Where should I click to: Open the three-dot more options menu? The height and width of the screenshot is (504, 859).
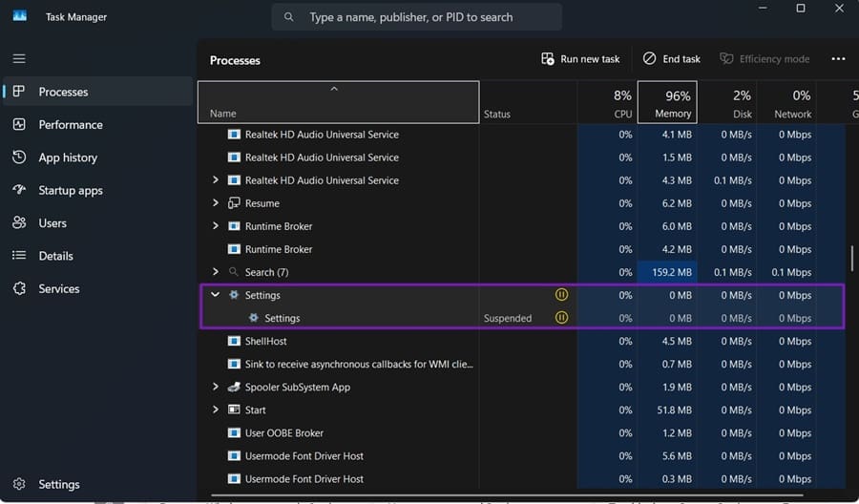[838, 58]
